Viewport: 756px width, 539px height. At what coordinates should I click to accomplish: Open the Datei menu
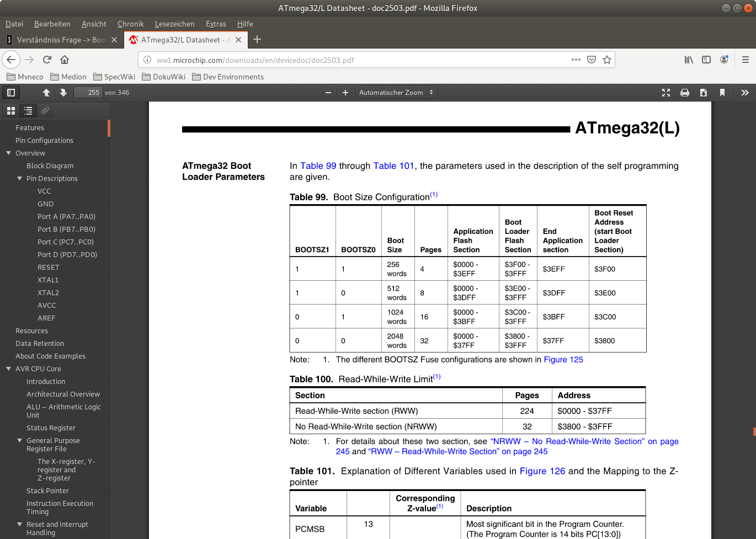pos(14,24)
